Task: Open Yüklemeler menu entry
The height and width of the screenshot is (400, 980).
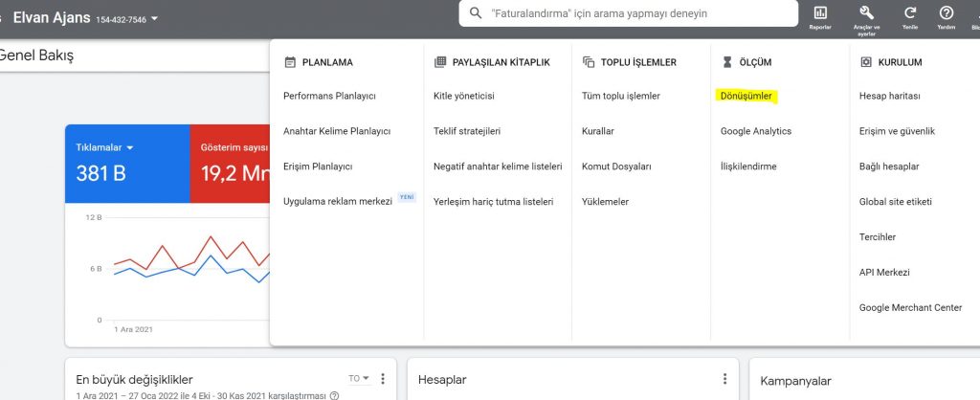Action: point(605,202)
